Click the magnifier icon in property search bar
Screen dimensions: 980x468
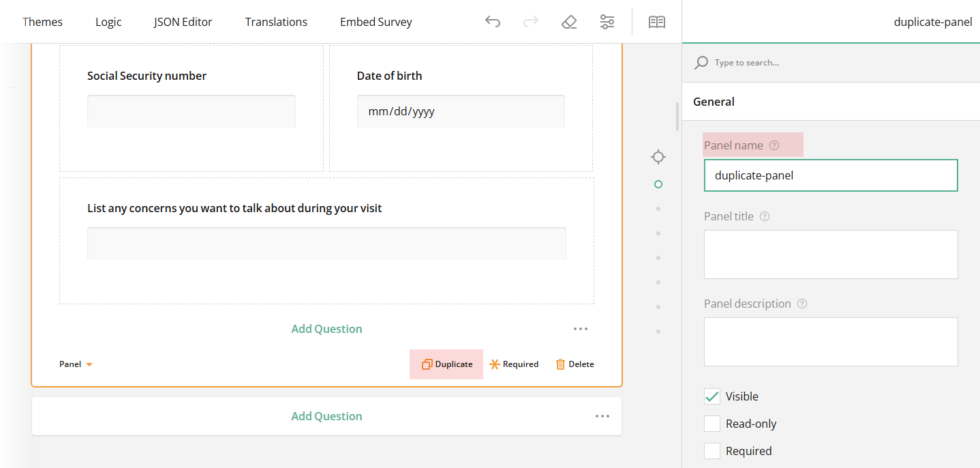[x=701, y=62]
